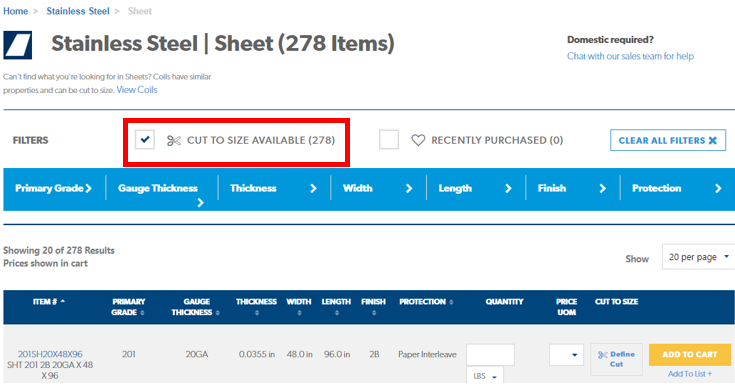Click the Add To Cart button
Image resolution: width=735 pixels, height=387 pixels.
[x=690, y=355]
